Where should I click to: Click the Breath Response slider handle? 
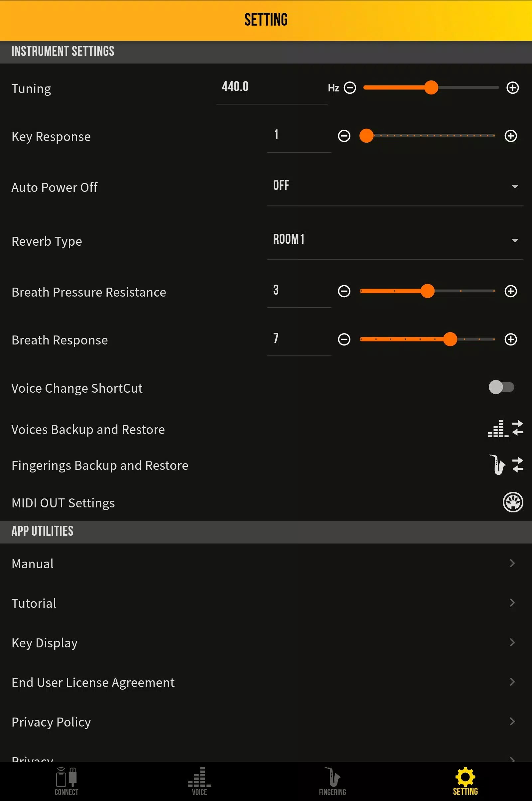coord(450,339)
